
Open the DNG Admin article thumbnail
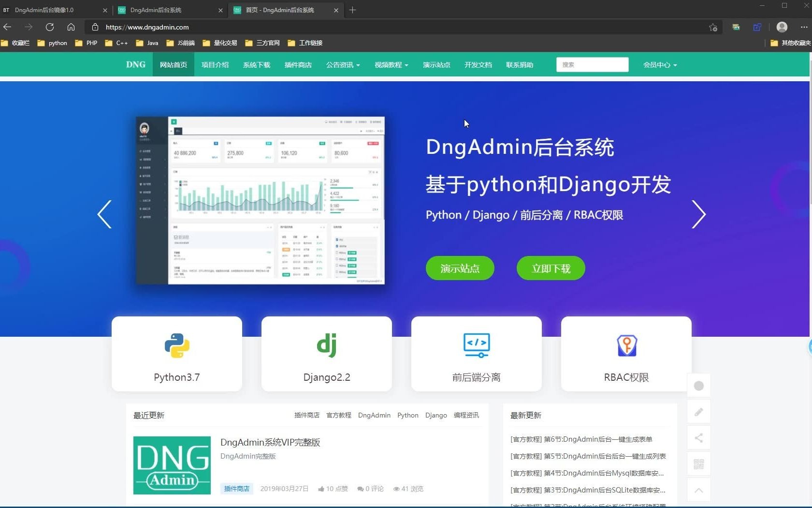[x=172, y=465]
